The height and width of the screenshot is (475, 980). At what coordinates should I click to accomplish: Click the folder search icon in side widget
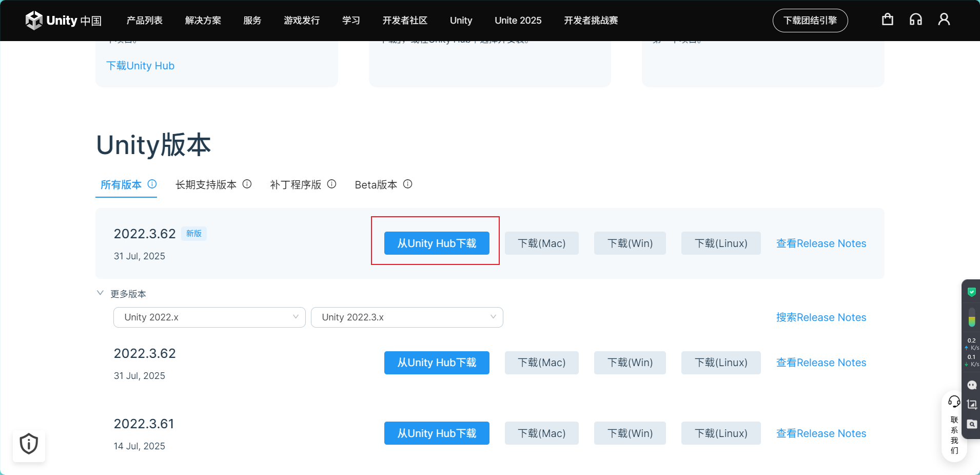[972, 424]
